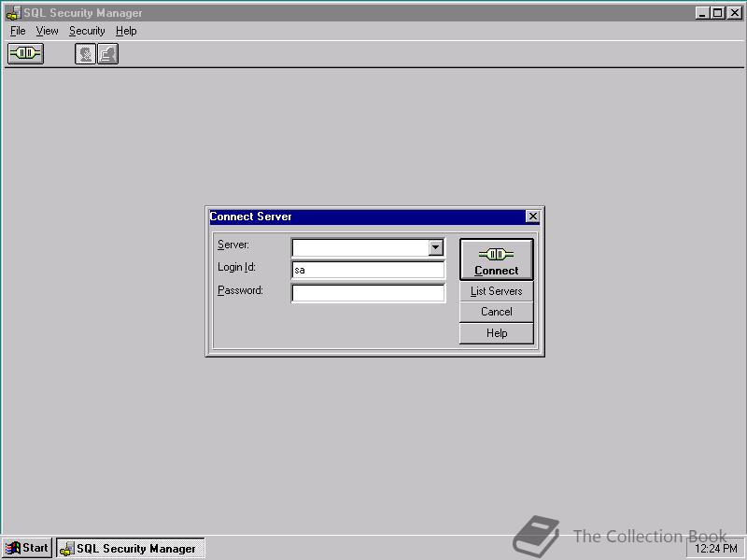Click the connect plug icon in toolbar
Image resolution: width=747 pixels, height=560 pixels.
click(25, 53)
